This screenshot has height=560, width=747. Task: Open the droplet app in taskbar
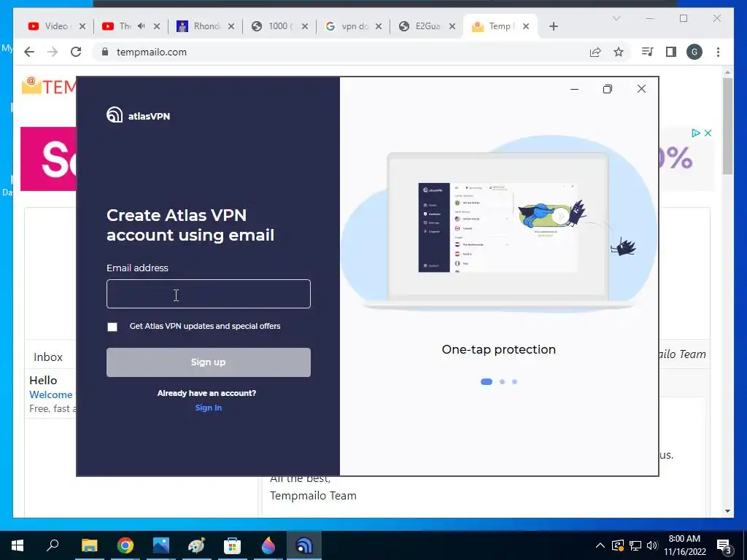coord(268,545)
